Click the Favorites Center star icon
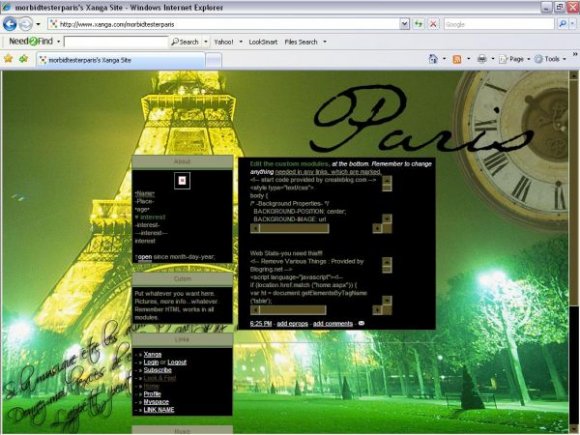 tap(8, 59)
